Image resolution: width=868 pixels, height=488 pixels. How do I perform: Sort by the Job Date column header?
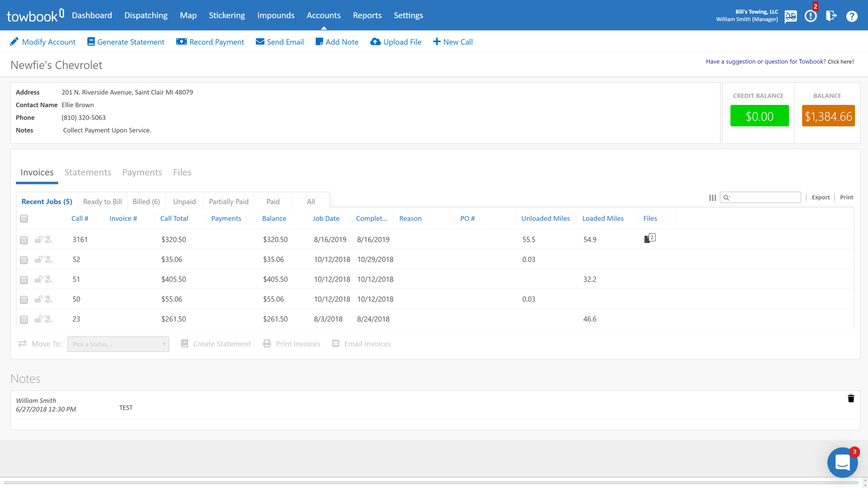point(326,218)
